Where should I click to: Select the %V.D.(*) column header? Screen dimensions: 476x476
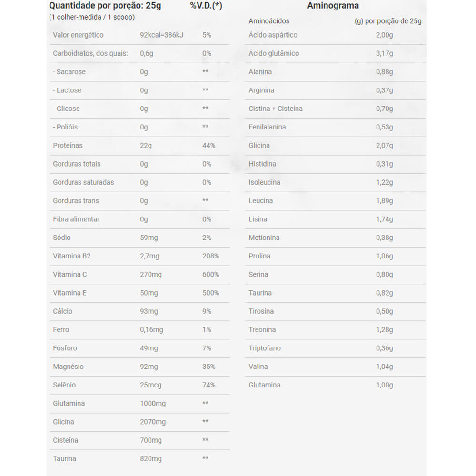pos(206,6)
